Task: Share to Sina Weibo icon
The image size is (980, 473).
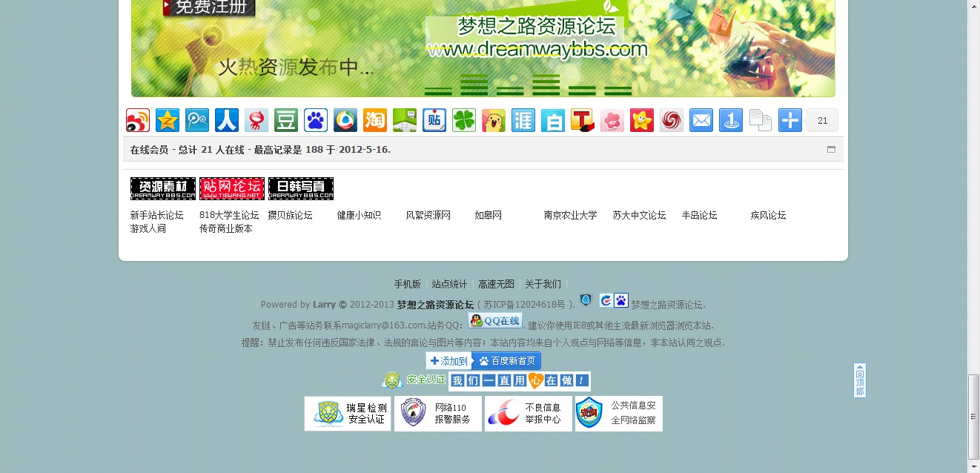Action: tap(138, 120)
